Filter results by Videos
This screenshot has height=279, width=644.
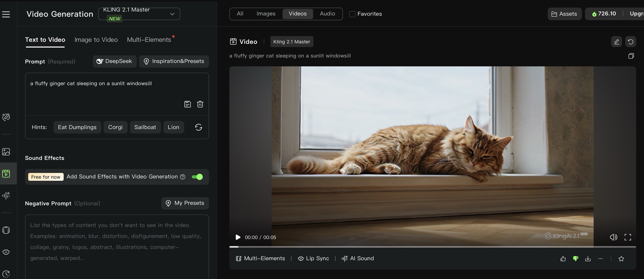297,14
